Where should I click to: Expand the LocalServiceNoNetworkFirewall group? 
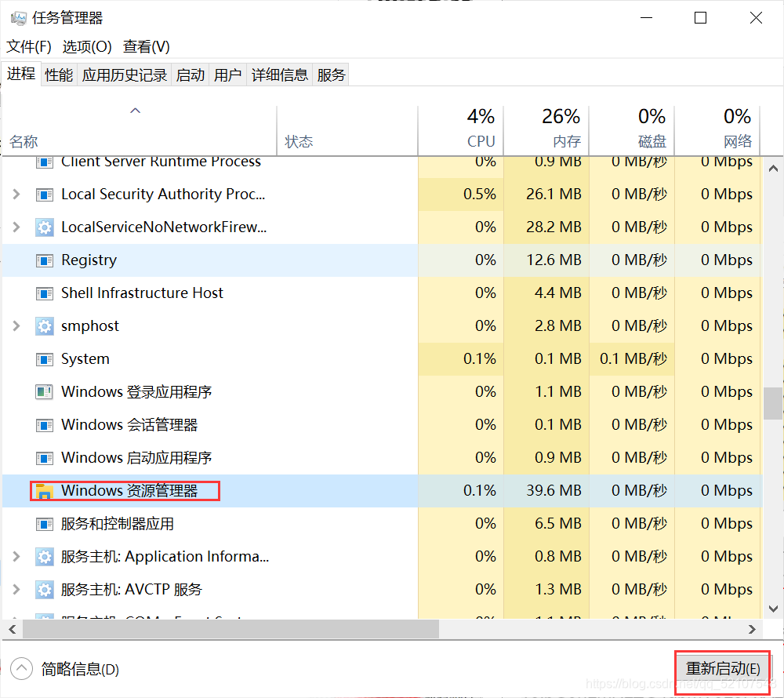pos(16,227)
